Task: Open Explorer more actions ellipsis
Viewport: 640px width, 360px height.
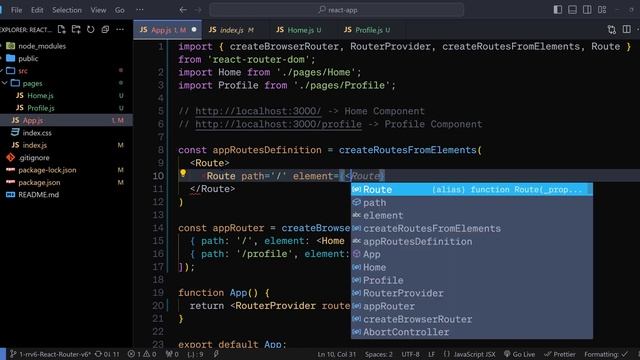Action: coord(120,29)
